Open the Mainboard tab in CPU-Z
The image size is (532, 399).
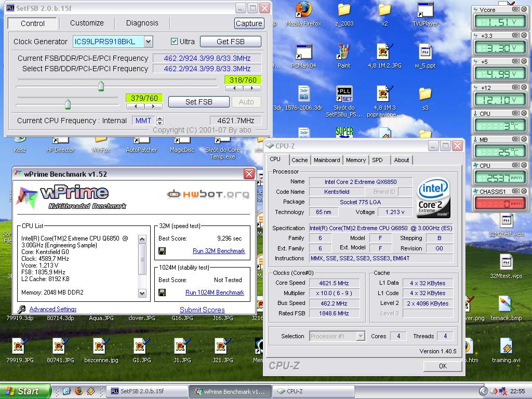click(x=327, y=160)
